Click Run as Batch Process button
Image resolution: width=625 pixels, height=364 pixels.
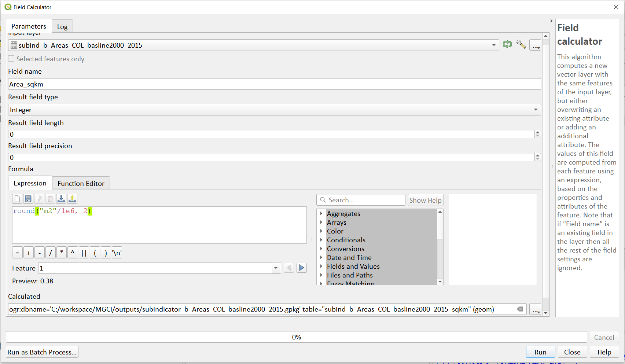point(42,352)
